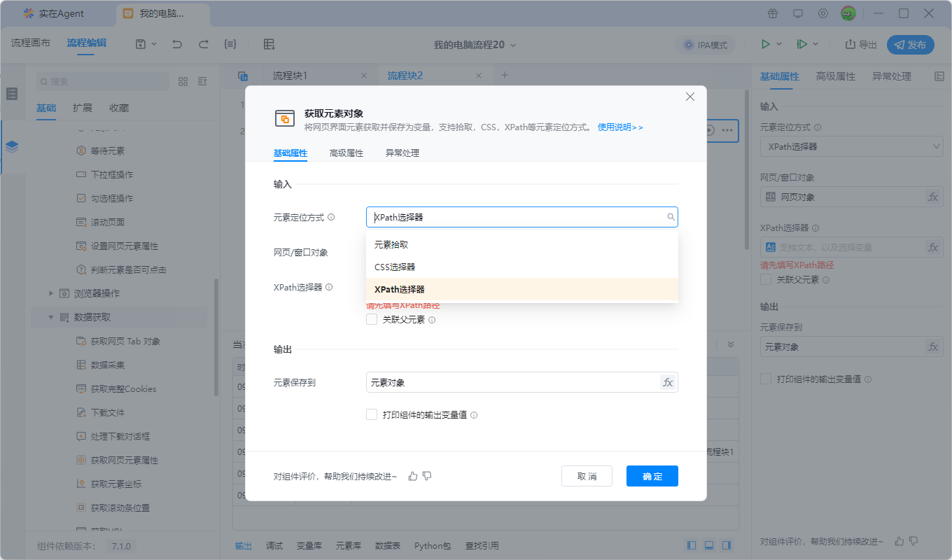Click the 发布 publish button
The width and height of the screenshot is (952, 560).
[910, 45]
